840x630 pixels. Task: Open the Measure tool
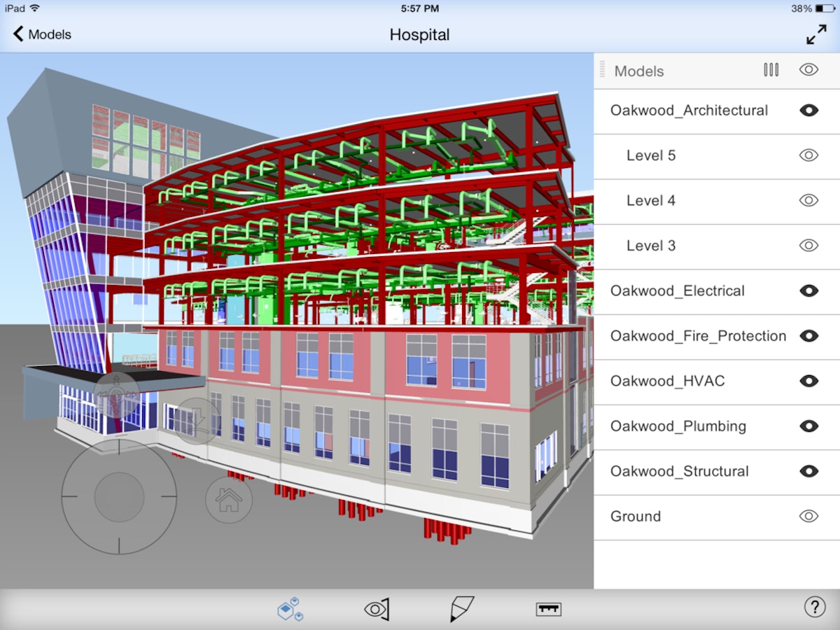click(547, 608)
